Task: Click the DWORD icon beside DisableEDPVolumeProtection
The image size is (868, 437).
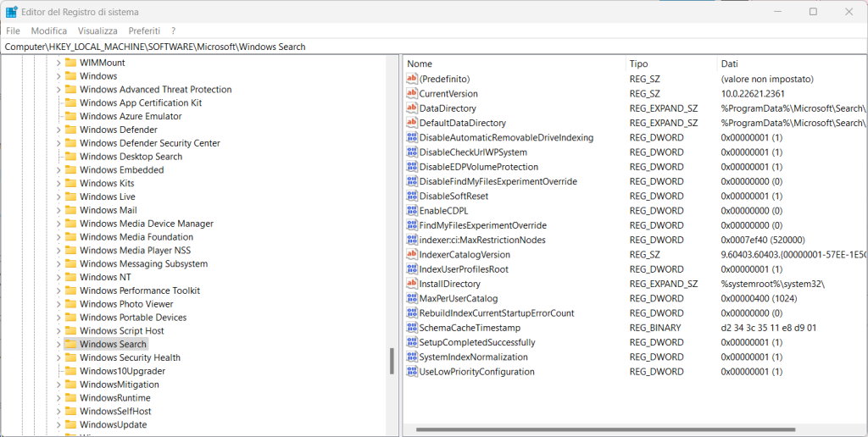Action: click(411, 167)
